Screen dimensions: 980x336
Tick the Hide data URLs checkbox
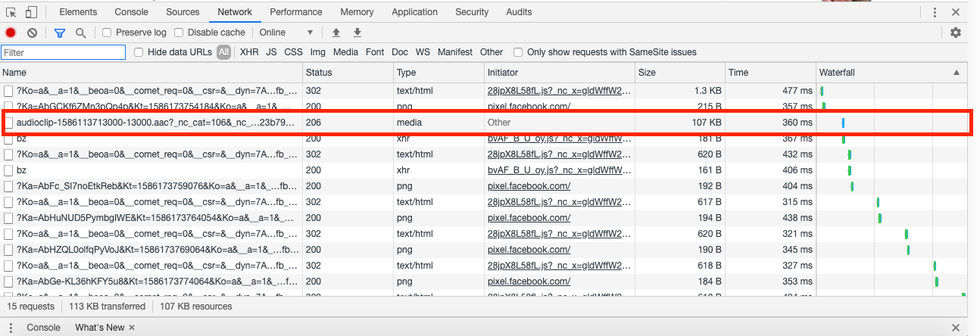coord(139,52)
